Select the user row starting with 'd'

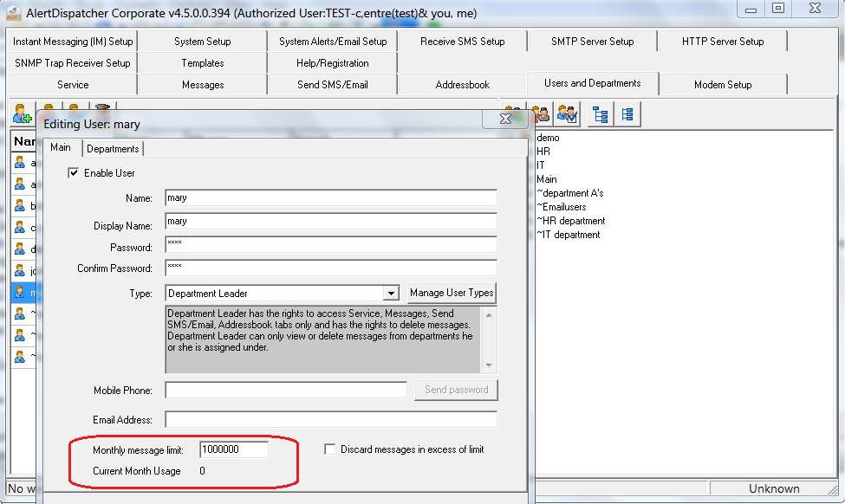pyautogui.click(x=23, y=249)
